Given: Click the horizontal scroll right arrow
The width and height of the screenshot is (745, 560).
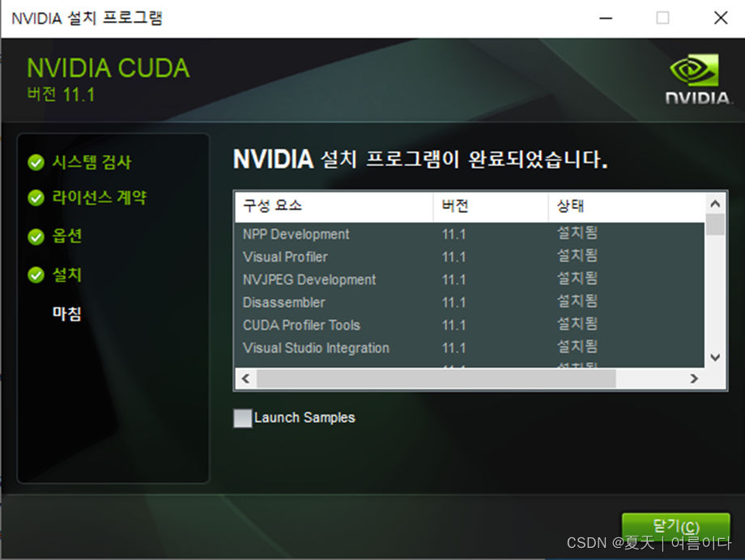Looking at the screenshot, I should 694,379.
